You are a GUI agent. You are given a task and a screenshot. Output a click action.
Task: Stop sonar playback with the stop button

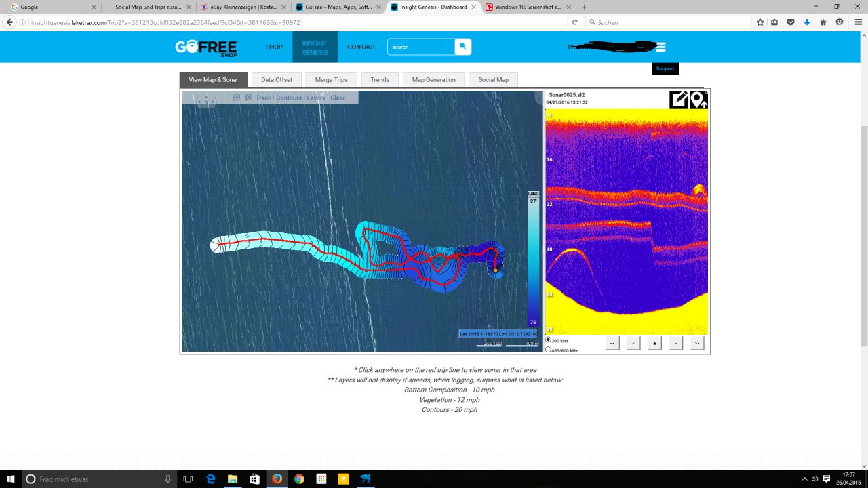click(x=654, y=344)
